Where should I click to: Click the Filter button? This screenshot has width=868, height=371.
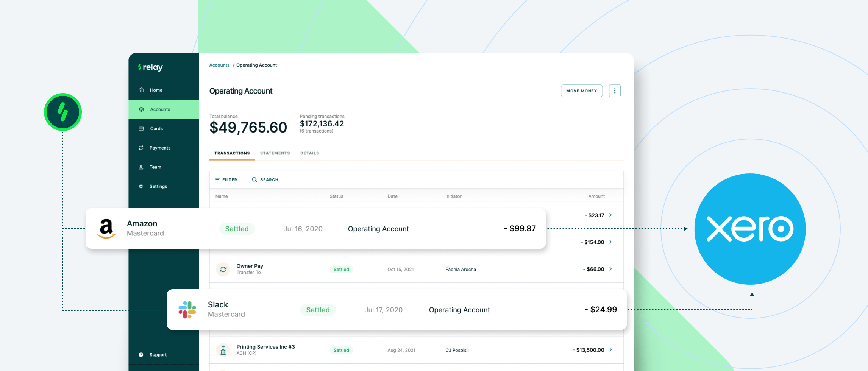click(226, 180)
